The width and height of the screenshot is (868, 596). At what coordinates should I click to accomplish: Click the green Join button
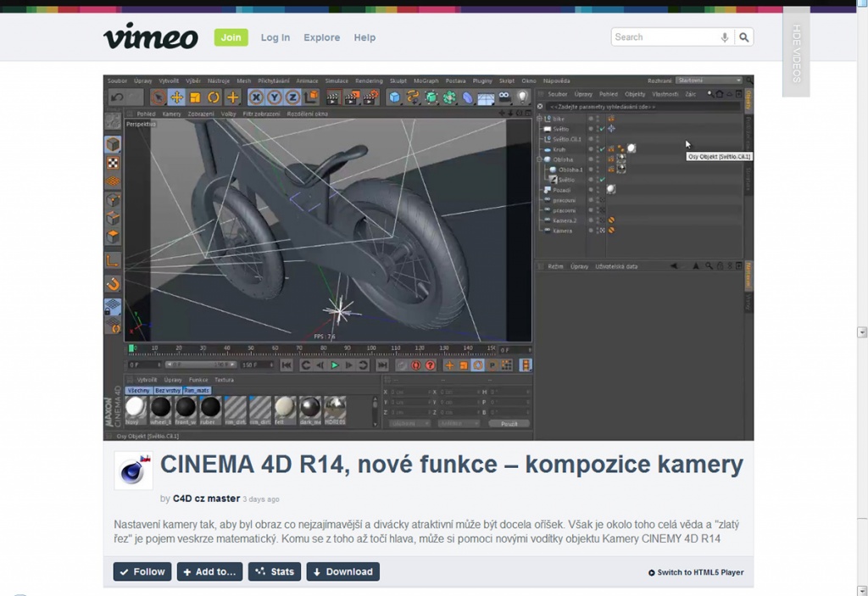click(x=231, y=37)
